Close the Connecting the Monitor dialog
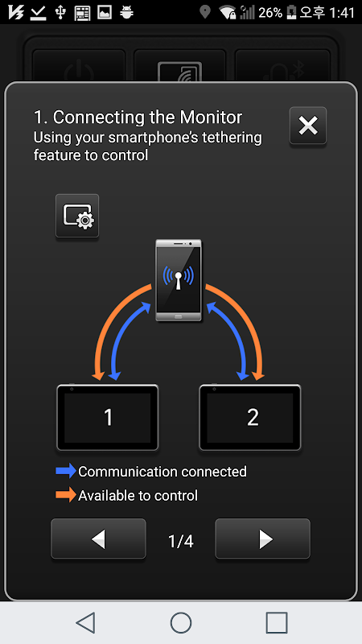 (308, 126)
